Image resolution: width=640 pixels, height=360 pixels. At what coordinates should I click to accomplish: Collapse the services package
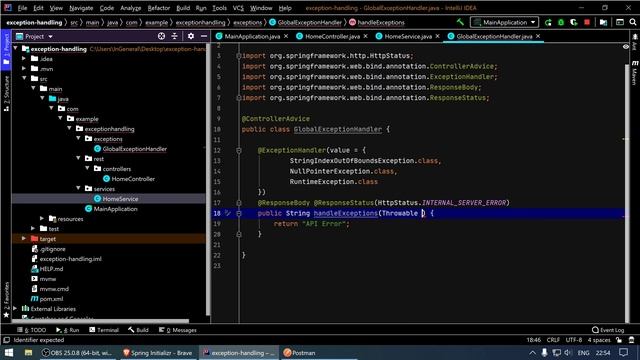pos(78,189)
